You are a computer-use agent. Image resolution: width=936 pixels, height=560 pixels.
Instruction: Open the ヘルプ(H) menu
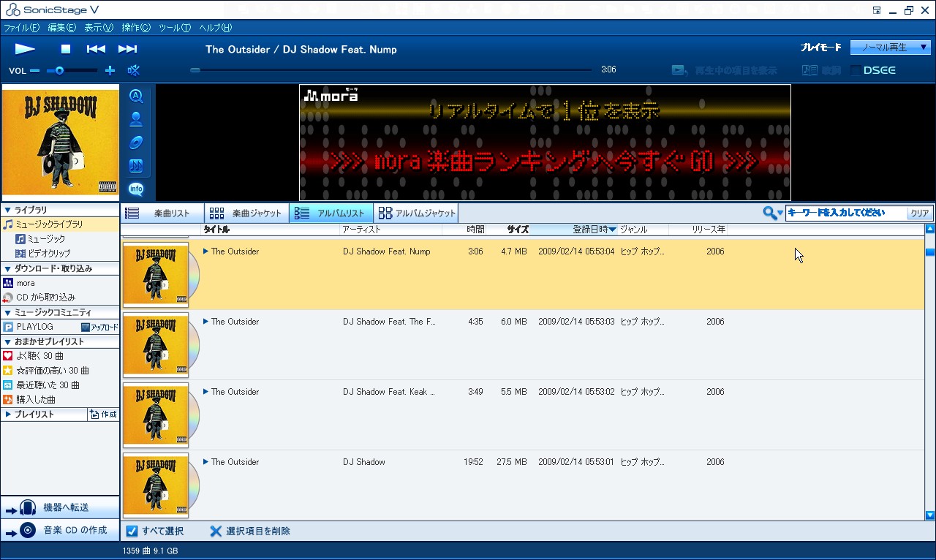coord(216,28)
